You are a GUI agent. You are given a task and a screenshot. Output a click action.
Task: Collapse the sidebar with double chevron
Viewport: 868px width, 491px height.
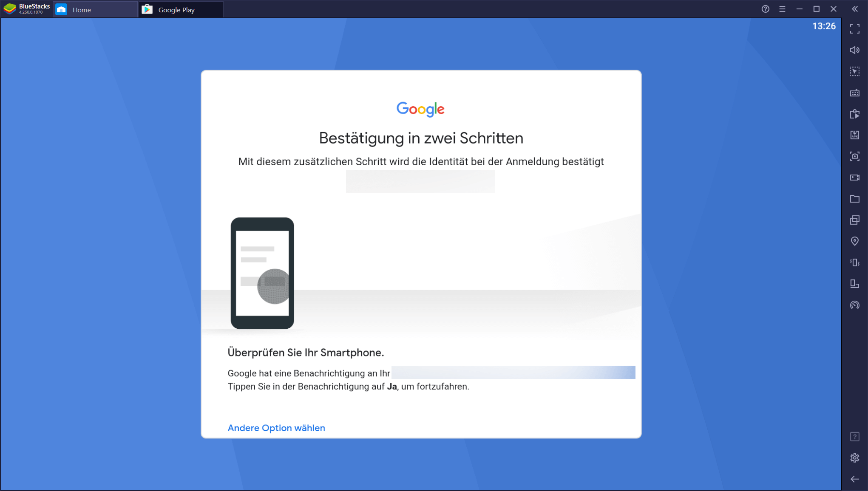[854, 9]
